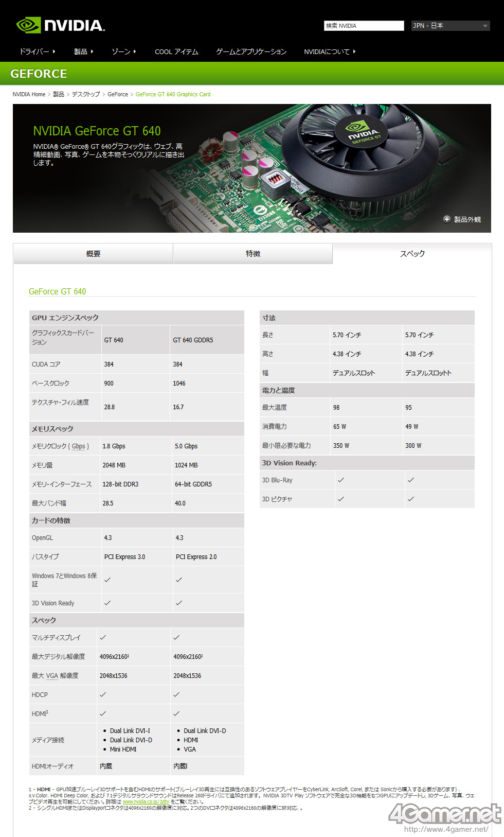This screenshot has height=837, width=504.
Task: Open ゲームとアプリケーション menu item
Action: point(251,51)
